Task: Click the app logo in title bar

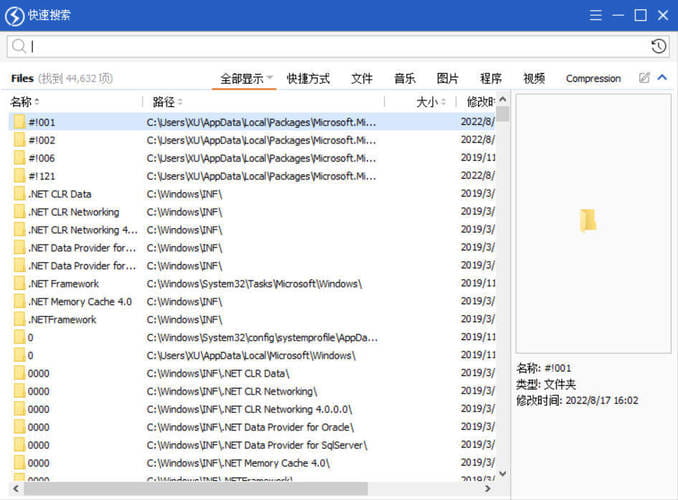Action: [15, 15]
